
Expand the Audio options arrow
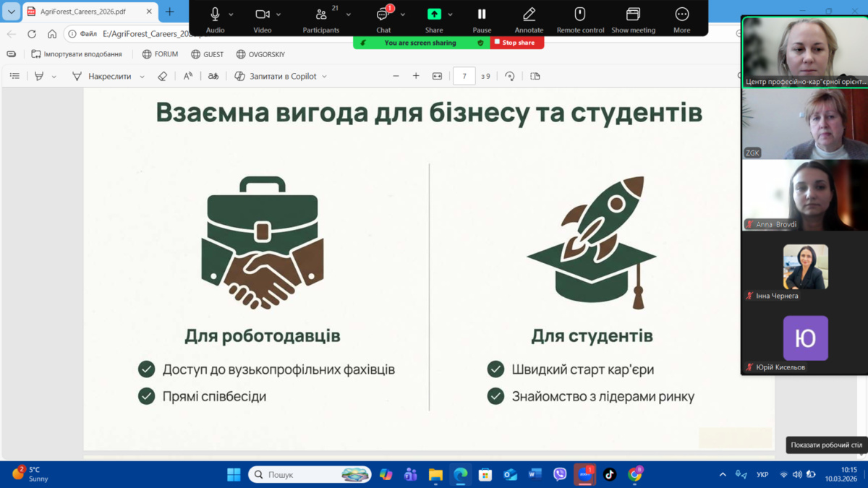coord(231,14)
